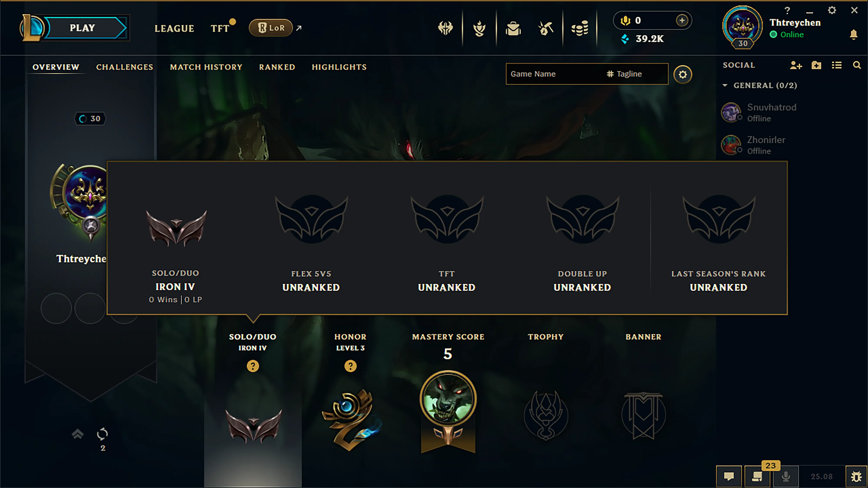Toggle the voice microphone button

[786, 476]
